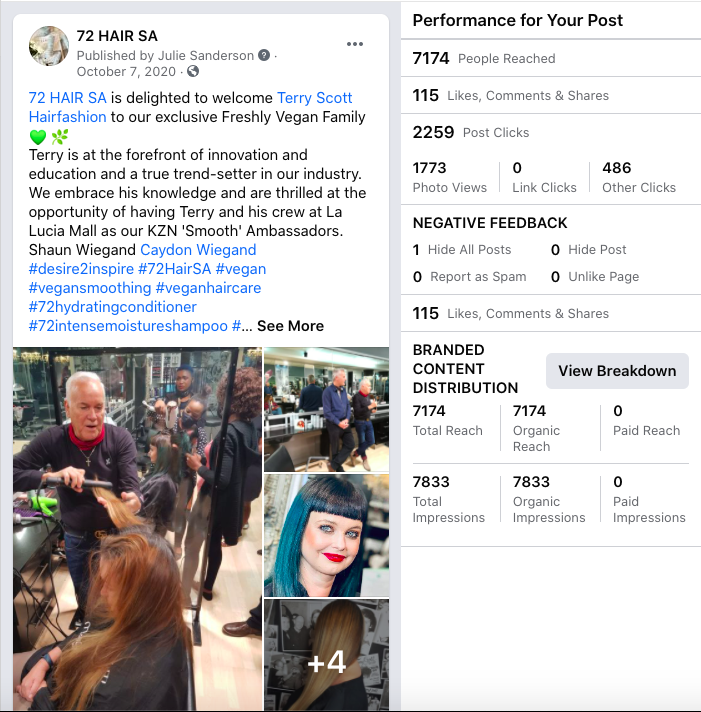Open photo of two men in salon
701x712 pixels.
(x=326, y=410)
